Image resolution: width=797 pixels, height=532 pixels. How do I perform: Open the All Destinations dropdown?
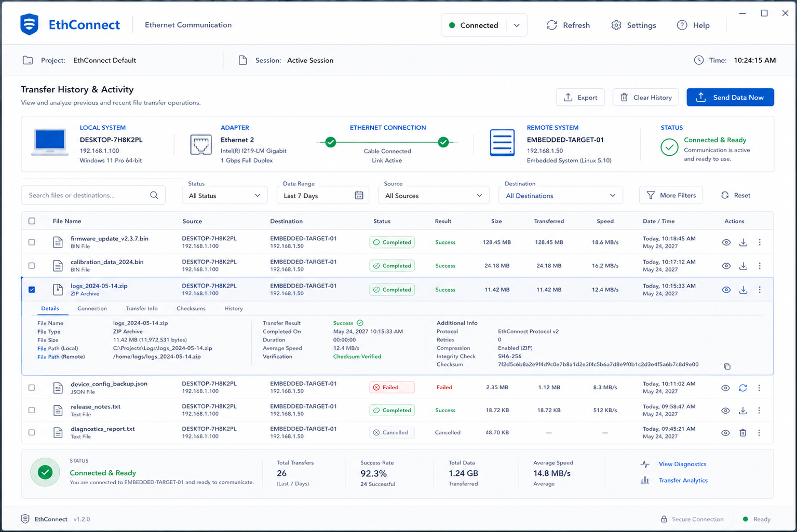[561, 195]
